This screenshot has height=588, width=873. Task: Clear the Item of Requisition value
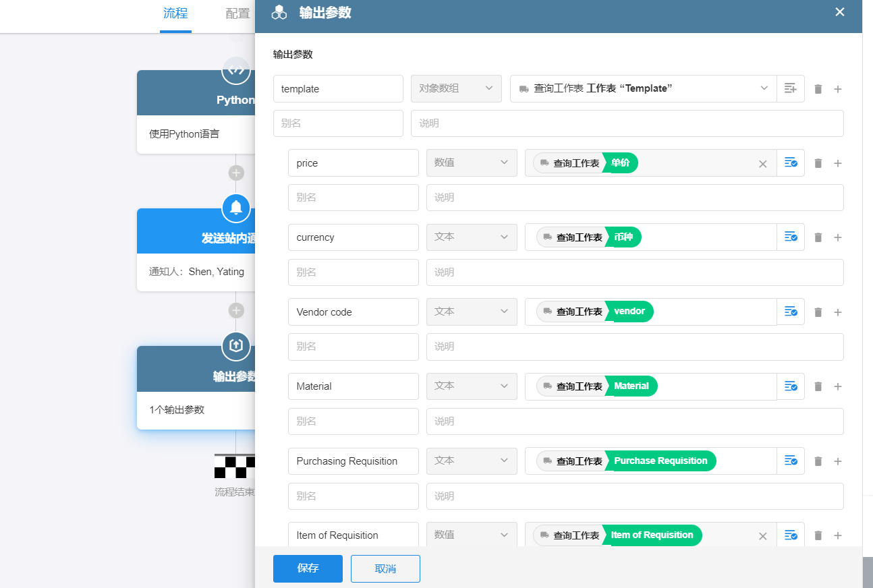(x=763, y=536)
